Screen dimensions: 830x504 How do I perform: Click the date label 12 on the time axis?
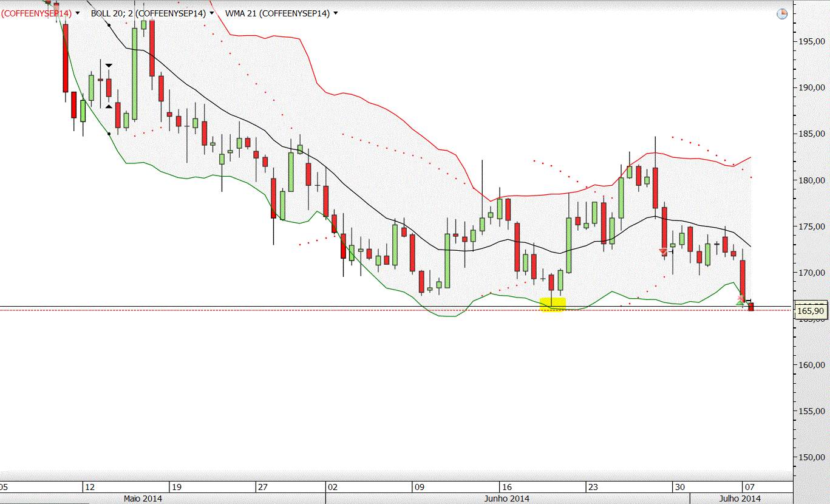click(x=90, y=487)
